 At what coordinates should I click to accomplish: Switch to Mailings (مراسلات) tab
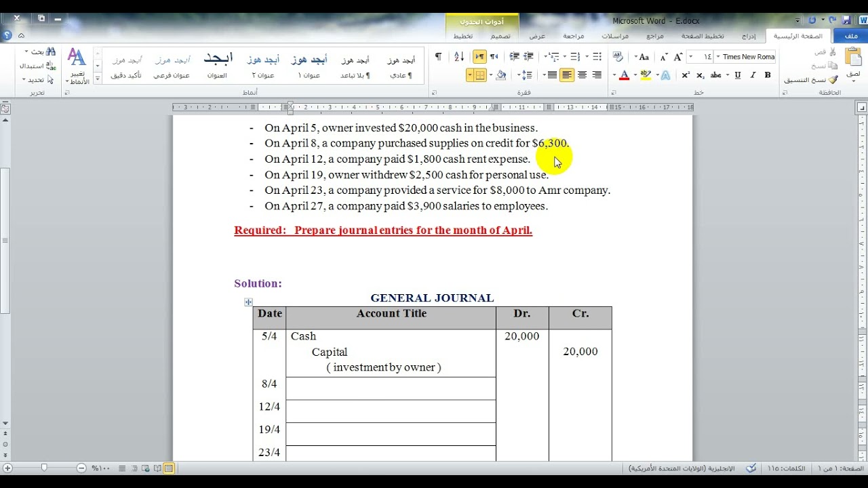(615, 36)
